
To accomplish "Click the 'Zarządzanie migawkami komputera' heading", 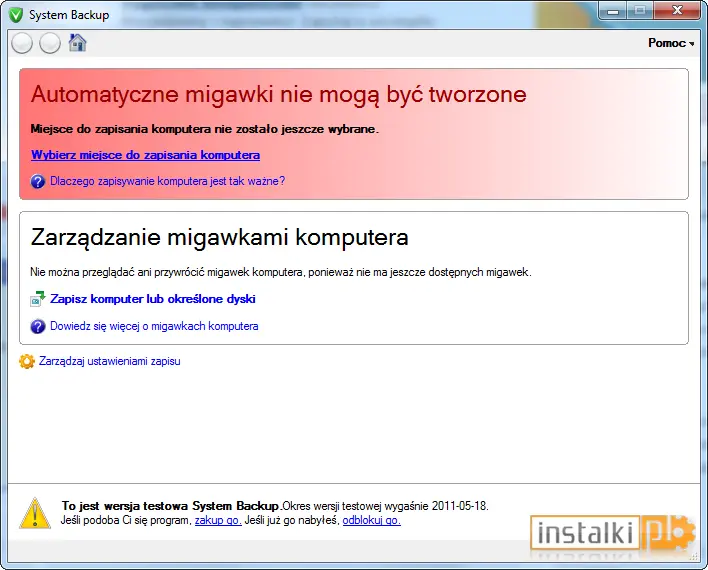I will click(219, 238).
